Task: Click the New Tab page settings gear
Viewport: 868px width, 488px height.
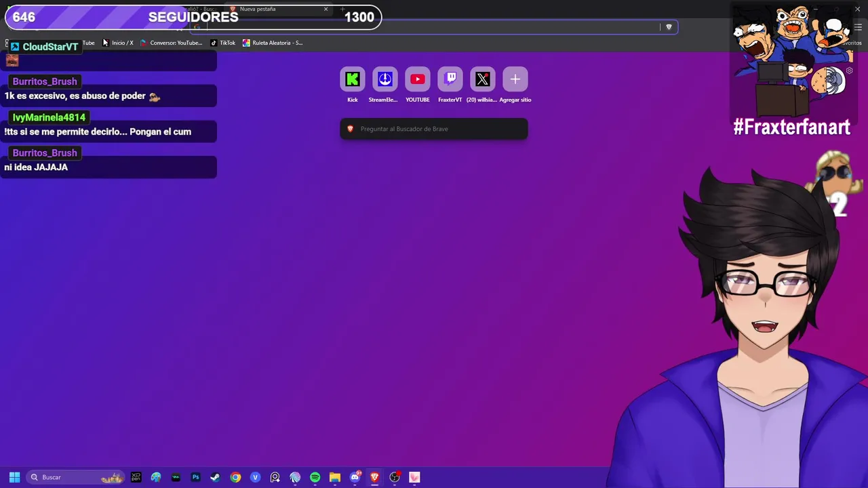Action: 849,70
